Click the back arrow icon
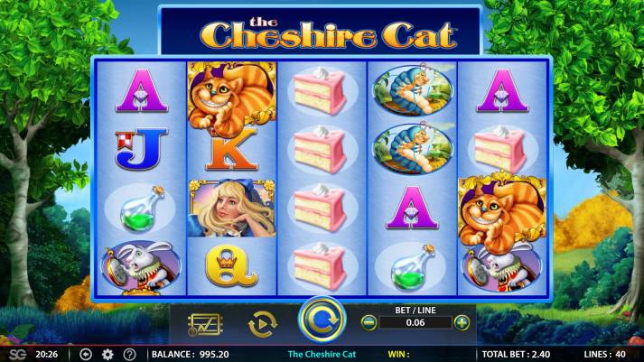This screenshot has width=644, height=362. point(86,354)
